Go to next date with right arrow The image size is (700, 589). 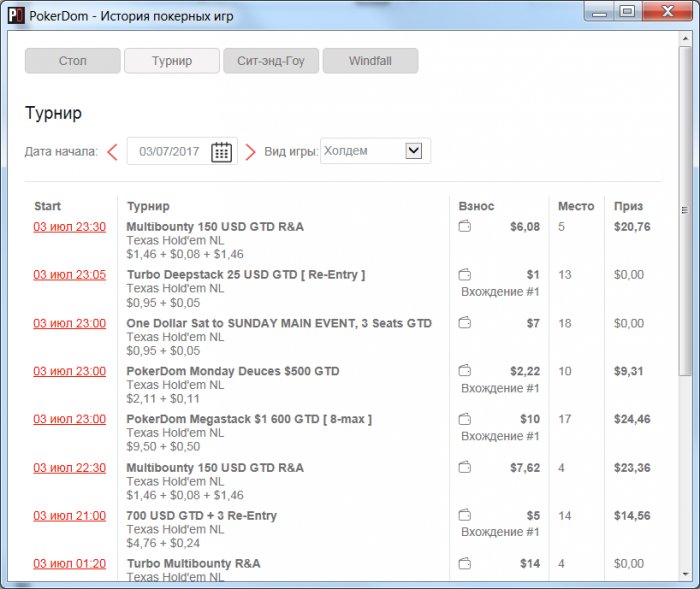[250, 152]
